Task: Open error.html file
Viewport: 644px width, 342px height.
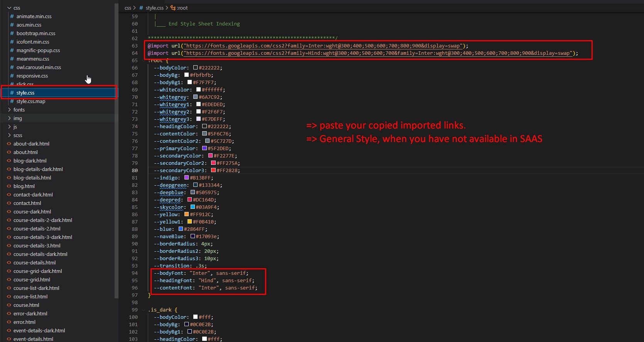Action: 24,322
